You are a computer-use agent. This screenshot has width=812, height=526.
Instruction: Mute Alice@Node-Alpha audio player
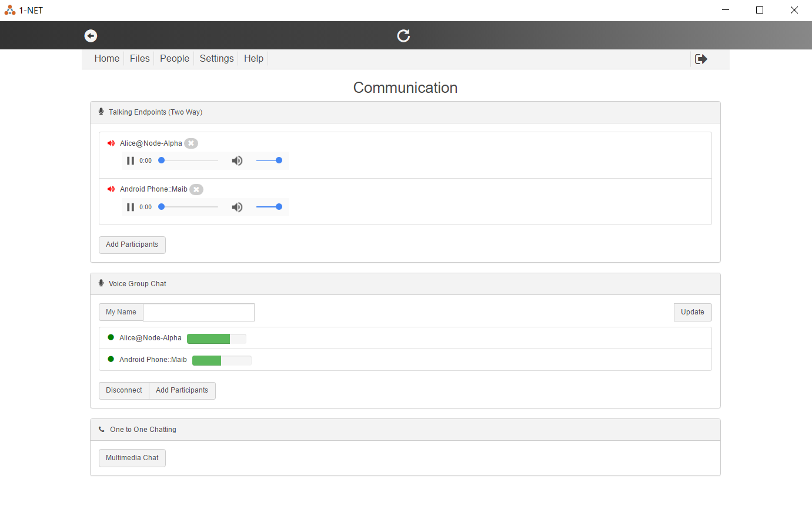point(237,160)
